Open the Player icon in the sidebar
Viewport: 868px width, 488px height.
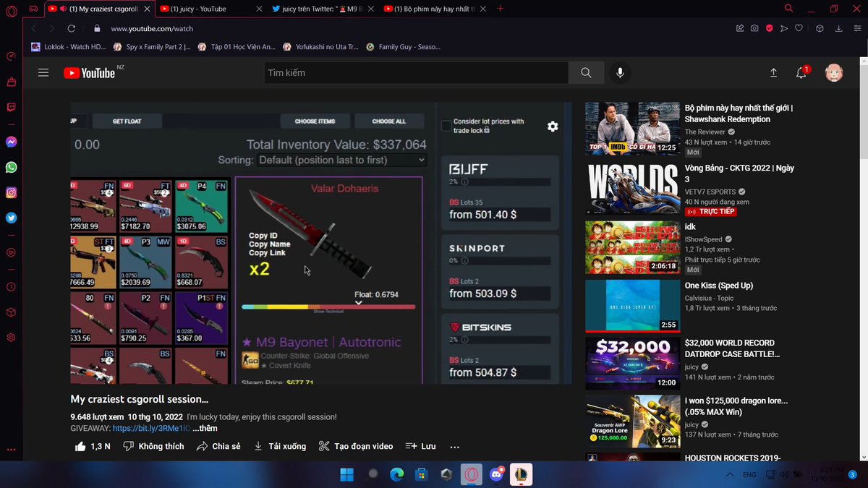pos(11,252)
